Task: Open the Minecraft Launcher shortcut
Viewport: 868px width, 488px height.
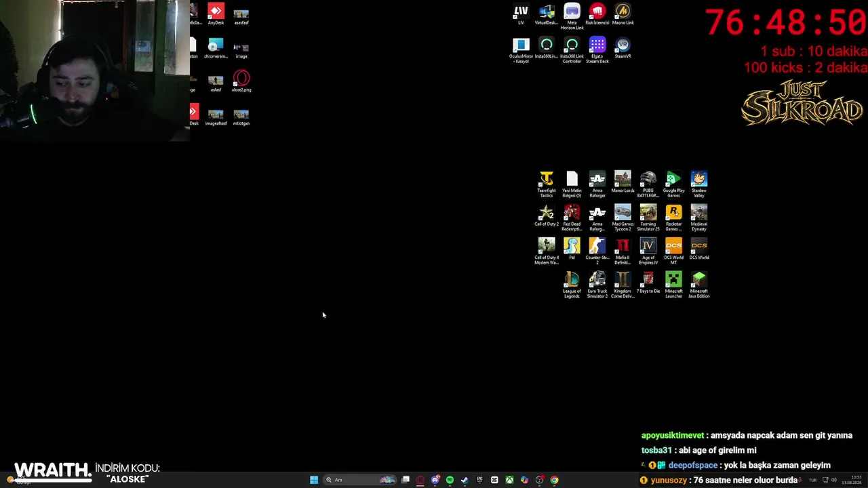Action: [673, 285]
